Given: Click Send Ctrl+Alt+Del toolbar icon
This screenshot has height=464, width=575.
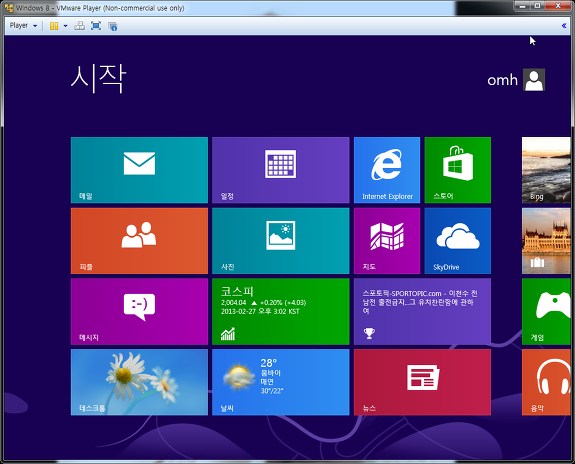Looking at the screenshot, I should point(79,26).
